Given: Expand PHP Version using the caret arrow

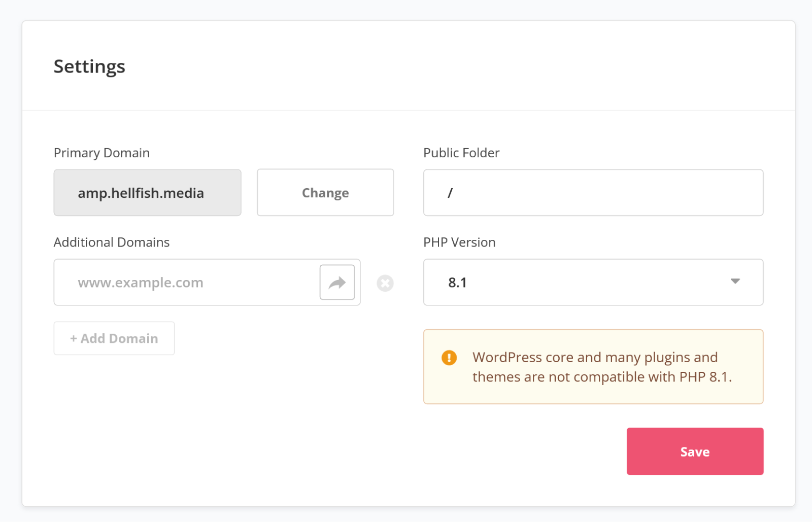Looking at the screenshot, I should [x=735, y=281].
